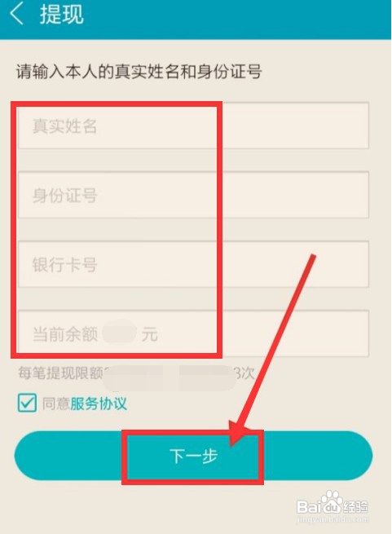Click the 银行卡号 input field
Screen dimensions: 392x534
pos(193,264)
